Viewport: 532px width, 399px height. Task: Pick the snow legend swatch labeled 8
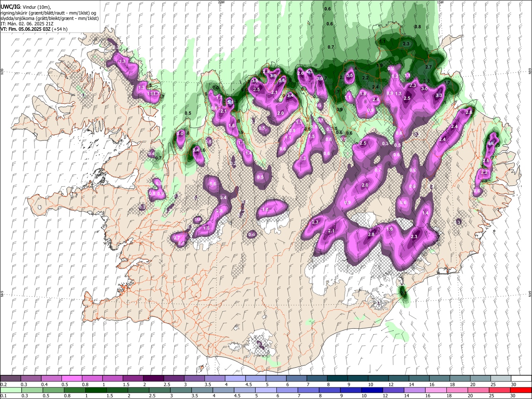click(337, 378)
